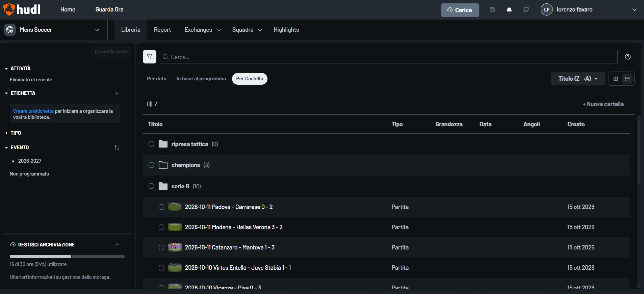Switch to the Report tab

(x=162, y=30)
